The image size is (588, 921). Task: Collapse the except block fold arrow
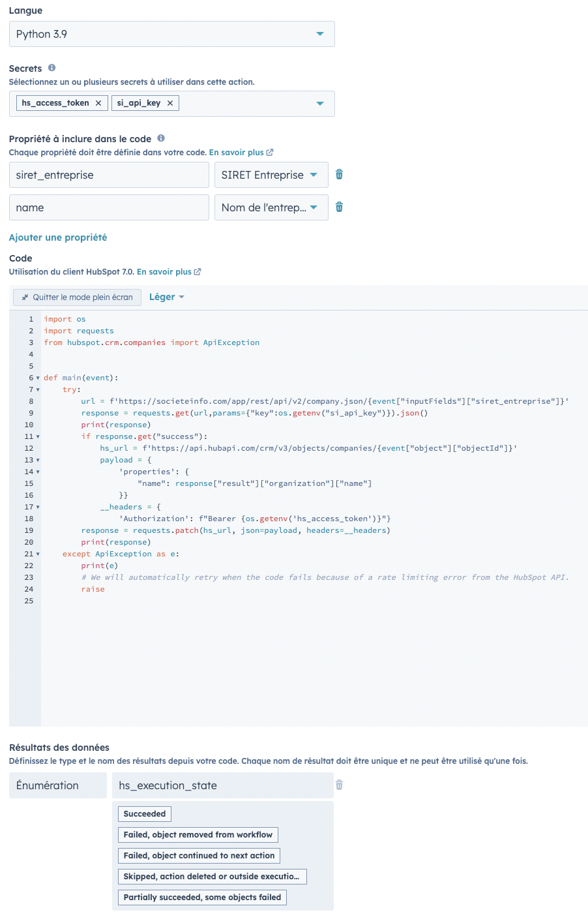click(38, 554)
